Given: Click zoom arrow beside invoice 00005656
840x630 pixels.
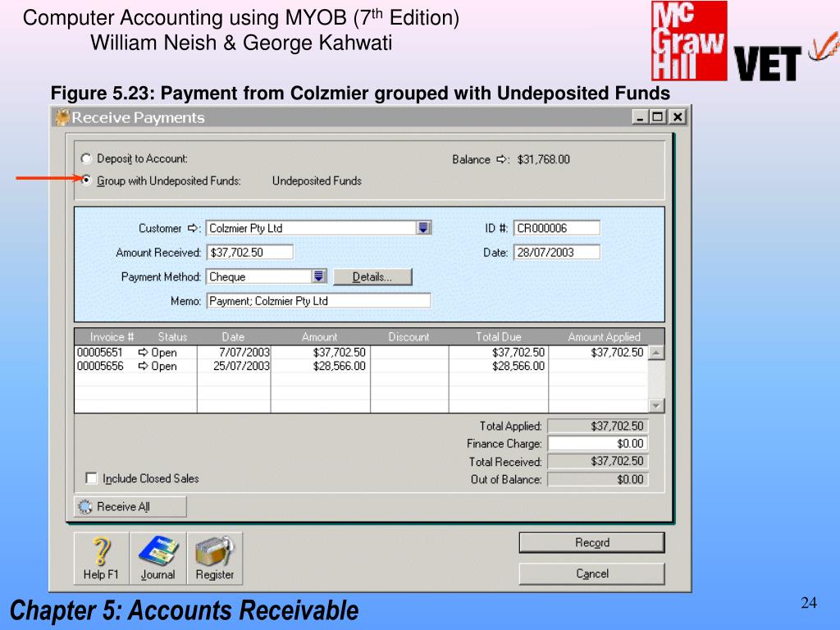Looking at the screenshot, I should (143, 366).
